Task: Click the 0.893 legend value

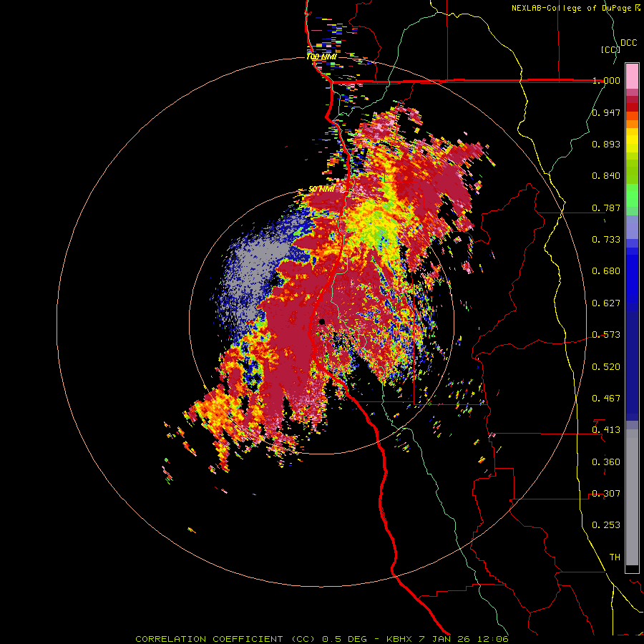Action: (606, 144)
